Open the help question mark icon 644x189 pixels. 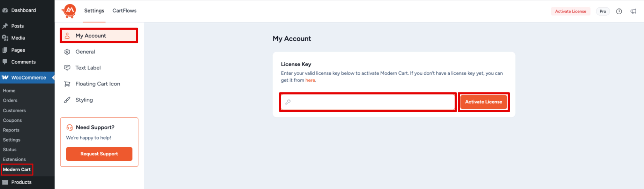[x=619, y=11]
